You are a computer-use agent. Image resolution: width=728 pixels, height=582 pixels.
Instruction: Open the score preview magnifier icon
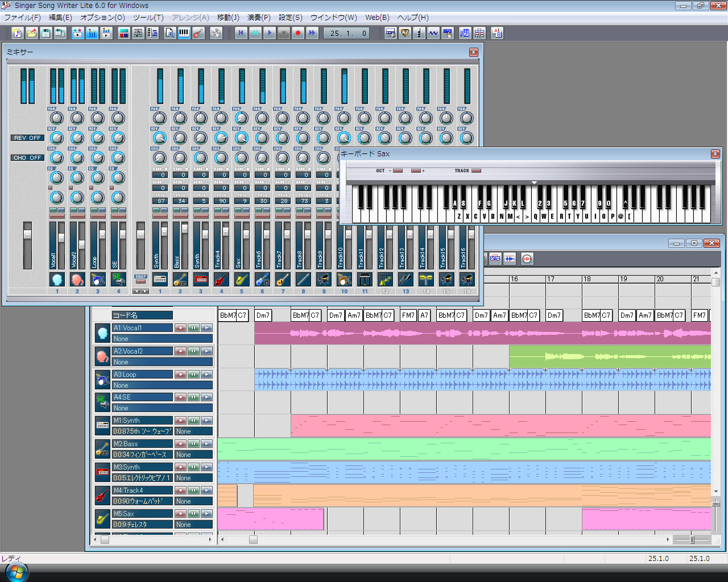tap(170, 33)
